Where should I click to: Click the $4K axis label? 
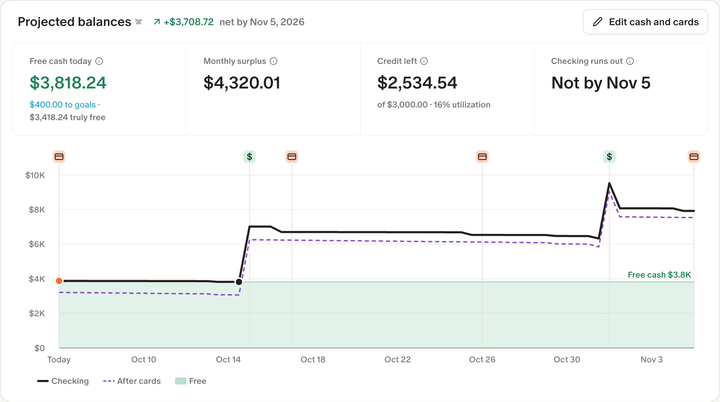pyautogui.click(x=37, y=279)
